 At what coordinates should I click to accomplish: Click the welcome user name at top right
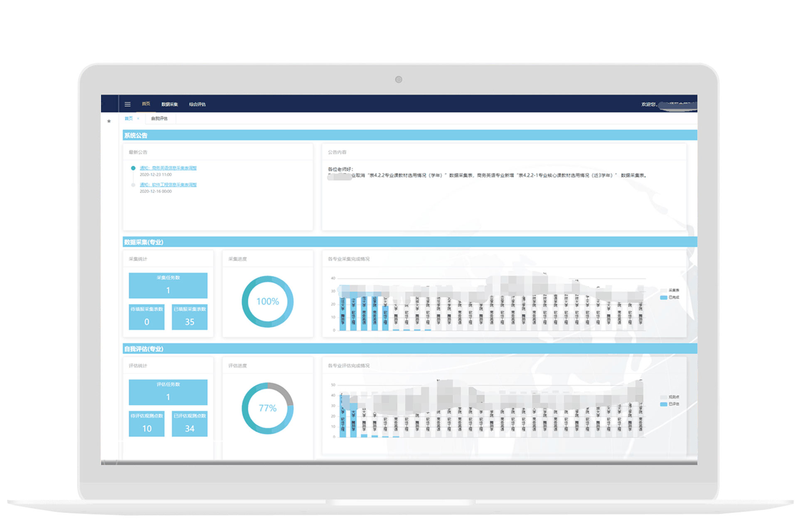(x=677, y=104)
